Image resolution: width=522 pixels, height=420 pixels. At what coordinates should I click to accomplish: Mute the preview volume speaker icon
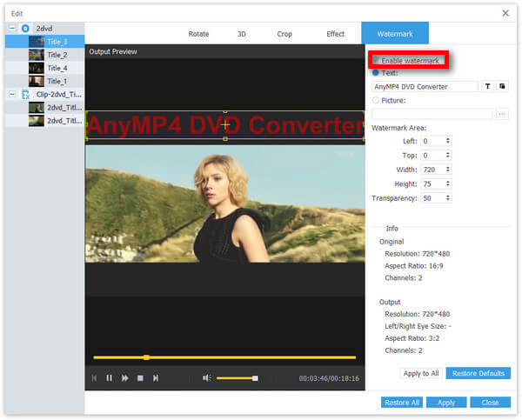pyautogui.click(x=206, y=378)
